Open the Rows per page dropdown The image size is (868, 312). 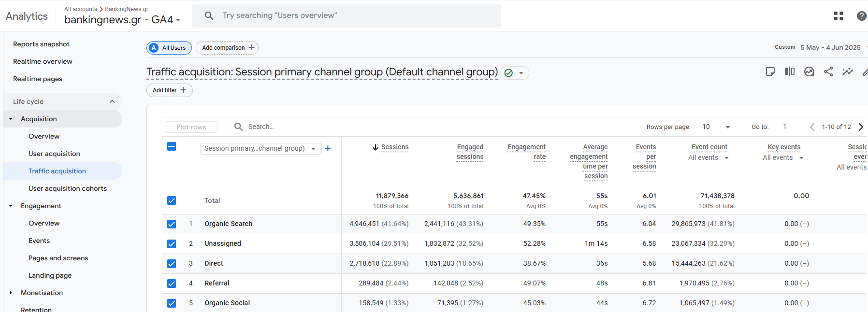[x=716, y=127]
